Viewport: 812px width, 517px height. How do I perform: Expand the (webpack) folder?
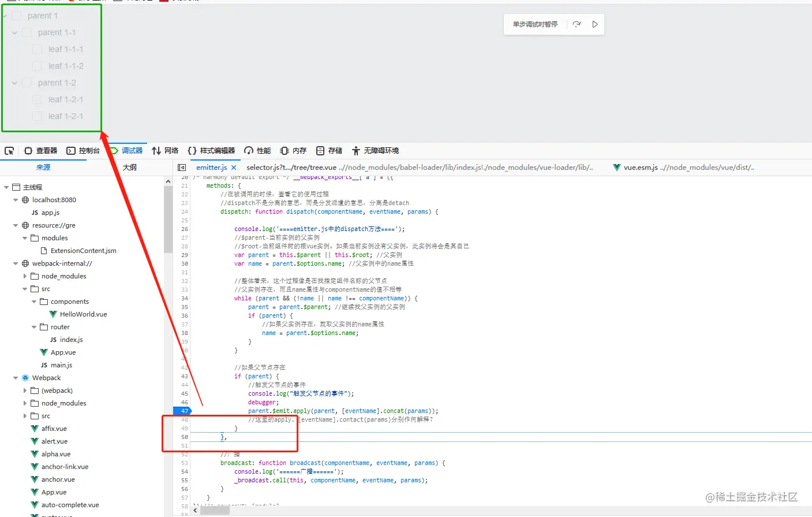(25, 390)
